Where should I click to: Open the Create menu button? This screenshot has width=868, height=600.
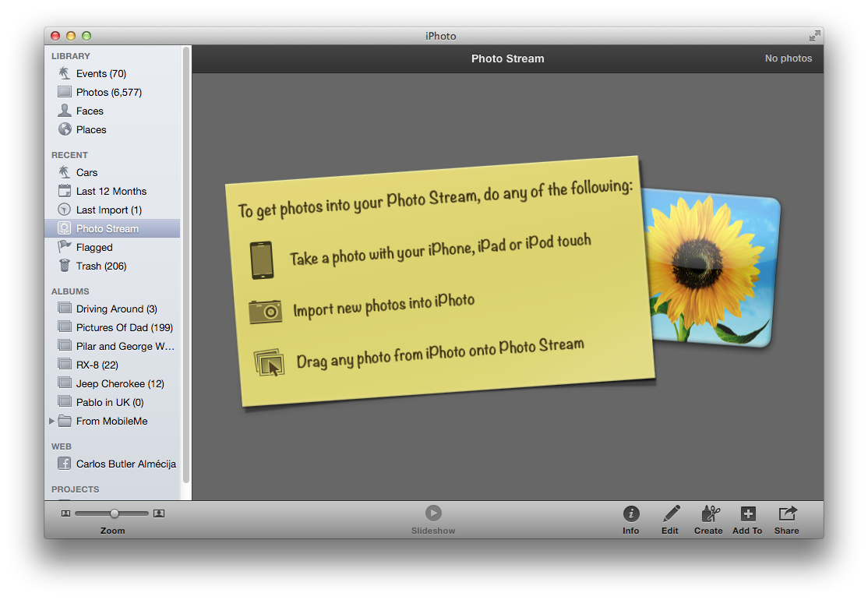coord(708,521)
